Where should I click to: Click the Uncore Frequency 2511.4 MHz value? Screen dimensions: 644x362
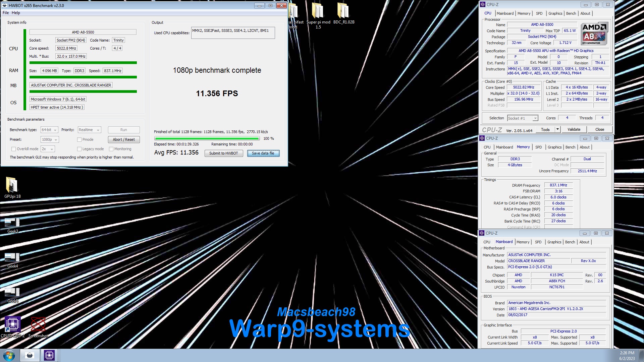coord(587,171)
